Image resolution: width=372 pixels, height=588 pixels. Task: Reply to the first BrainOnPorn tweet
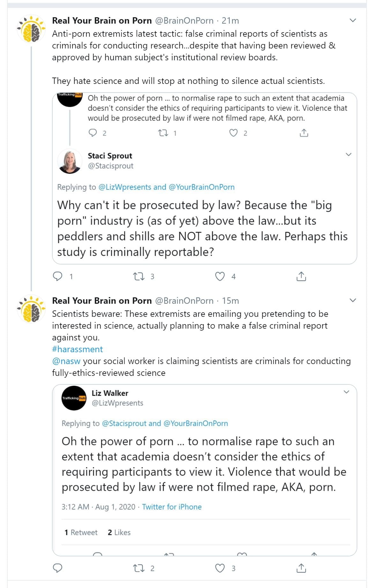tap(57, 276)
